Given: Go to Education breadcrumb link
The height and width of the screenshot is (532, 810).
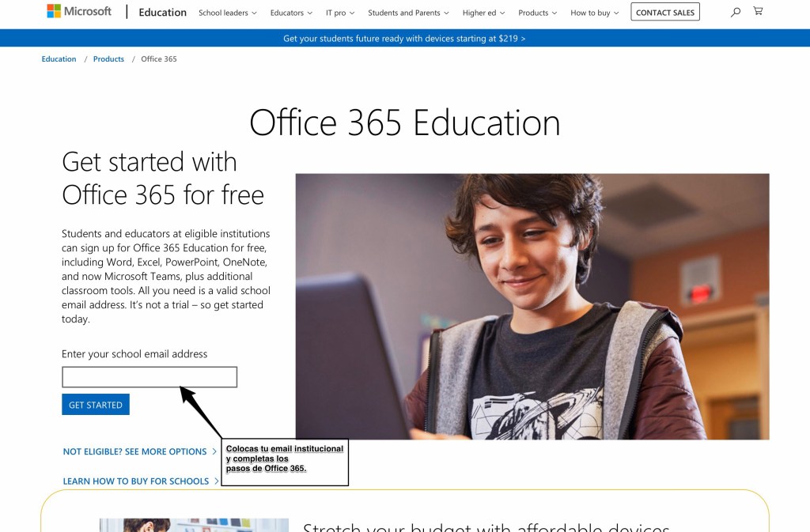Looking at the screenshot, I should click(59, 59).
